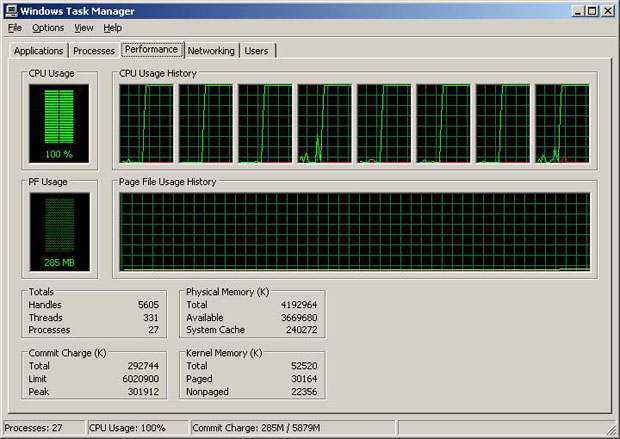This screenshot has height=439, width=620.
Task: Switch to the Processes tab
Action: [94, 51]
